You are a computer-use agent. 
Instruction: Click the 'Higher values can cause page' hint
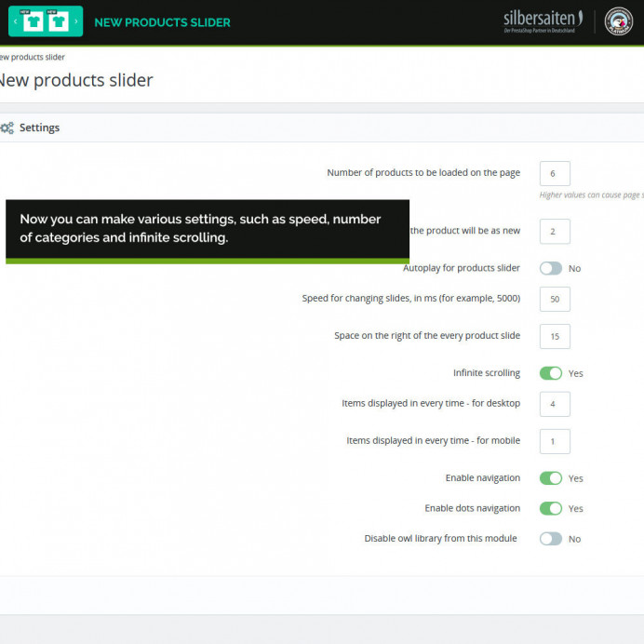coord(592,195)
